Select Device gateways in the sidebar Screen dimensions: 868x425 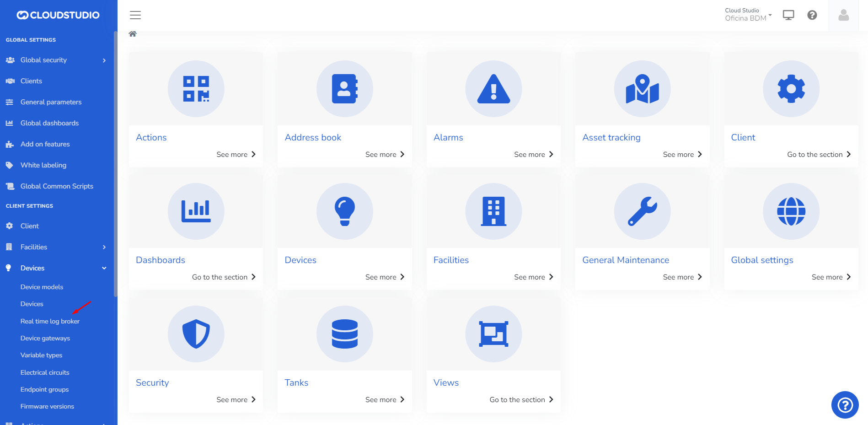pos(45,338)
